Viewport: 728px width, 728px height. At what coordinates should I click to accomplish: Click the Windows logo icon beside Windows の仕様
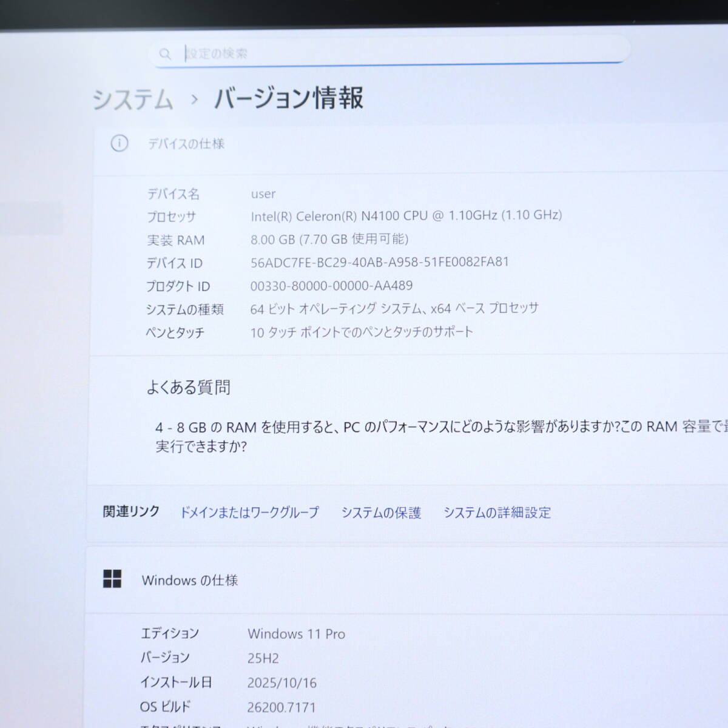coord(113,580)
